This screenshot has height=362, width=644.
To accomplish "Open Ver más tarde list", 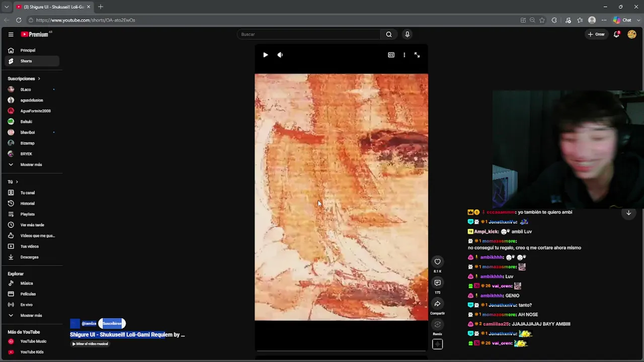I will click(x=32, y=225).
